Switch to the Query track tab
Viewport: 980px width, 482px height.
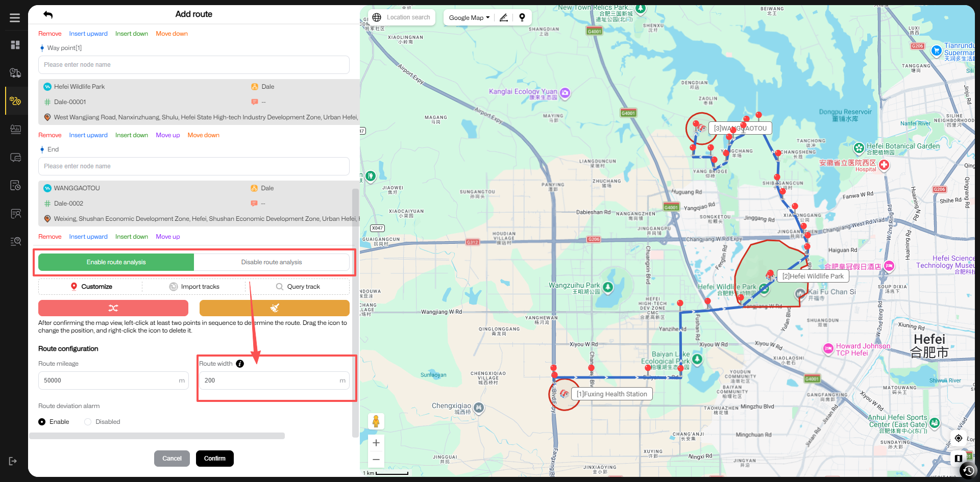298,287
